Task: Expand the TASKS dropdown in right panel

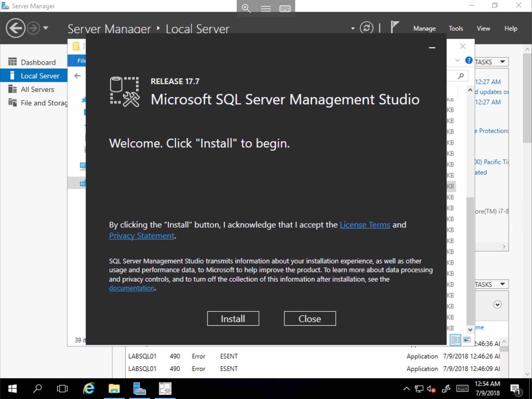Action: [502, 61]
